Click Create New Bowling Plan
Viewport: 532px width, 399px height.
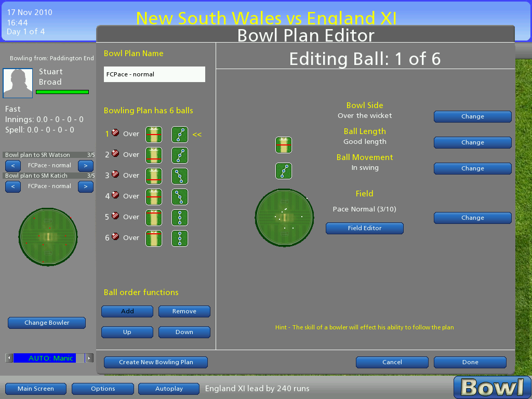tap(156, 362)
